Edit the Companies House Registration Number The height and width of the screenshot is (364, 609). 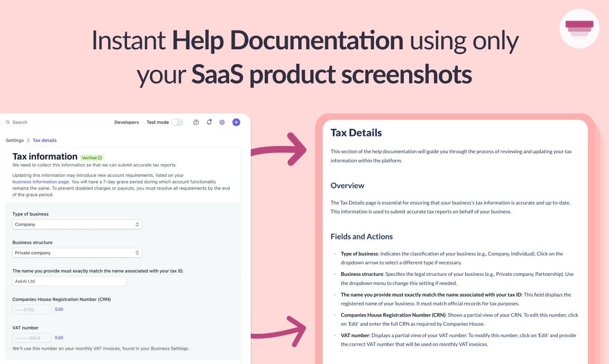coord(59,309)
